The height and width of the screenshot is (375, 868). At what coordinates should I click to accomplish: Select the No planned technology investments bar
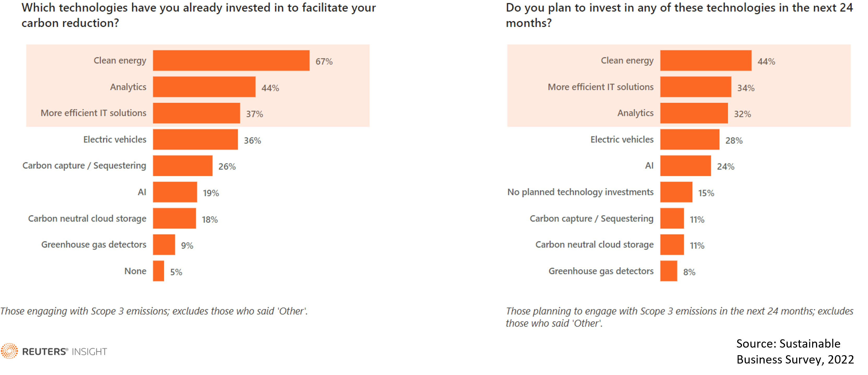[676, 192]
